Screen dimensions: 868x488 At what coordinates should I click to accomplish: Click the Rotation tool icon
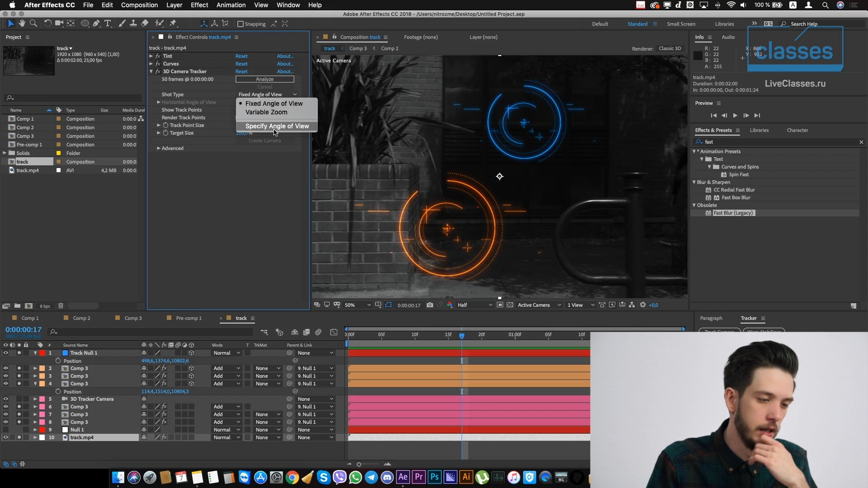coord(47,24)
